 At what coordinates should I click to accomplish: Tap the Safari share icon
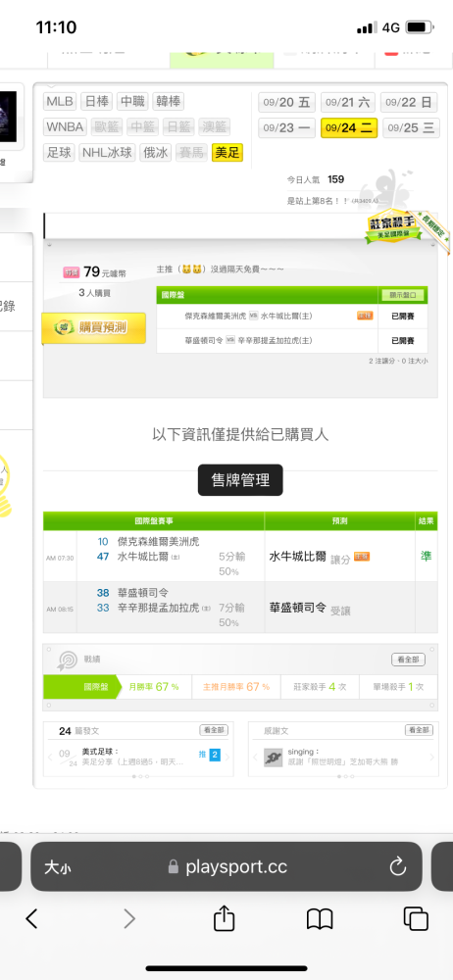pyautogui.click(x=224, y=918)
